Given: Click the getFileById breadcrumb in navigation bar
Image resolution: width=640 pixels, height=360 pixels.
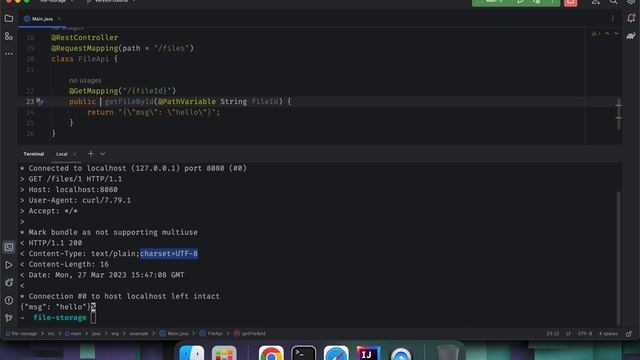Looking at the screenshot, I should tap(250, 333).
